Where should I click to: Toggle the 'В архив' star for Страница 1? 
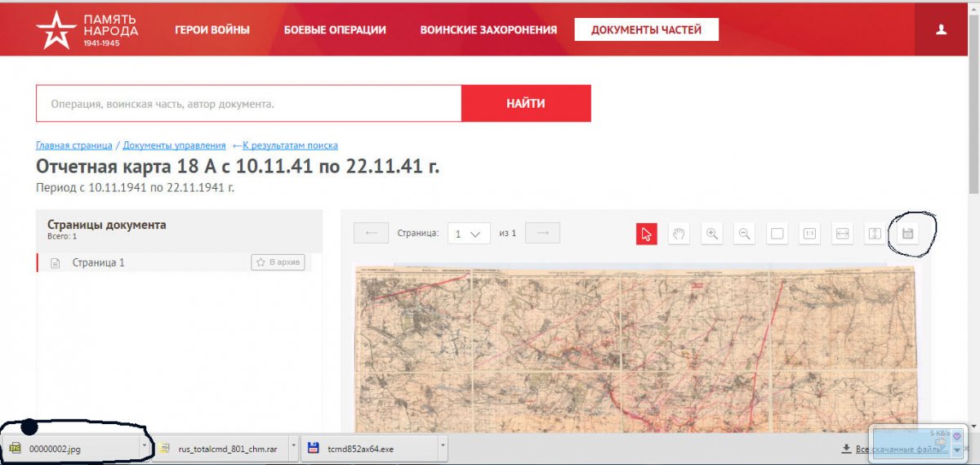pyautogui.click(x=278, y=262)
